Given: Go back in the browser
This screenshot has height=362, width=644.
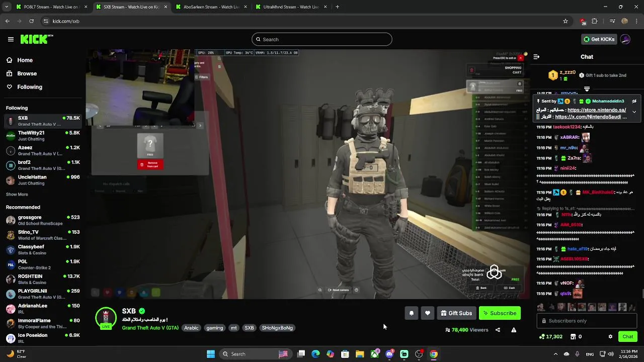Looking at the screenshot, I should tap(7, 21).
